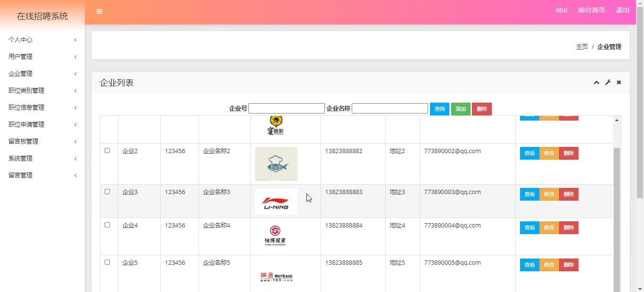This screenshot has height=292, width=644.
Task: Expand the 个人中心 chevron in sidebar
Action: tap(75, 40)
